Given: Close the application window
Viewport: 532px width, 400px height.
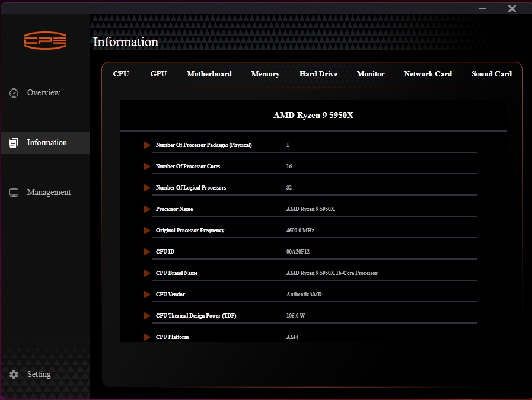Looking at the screenshot, I should (512, 8).
